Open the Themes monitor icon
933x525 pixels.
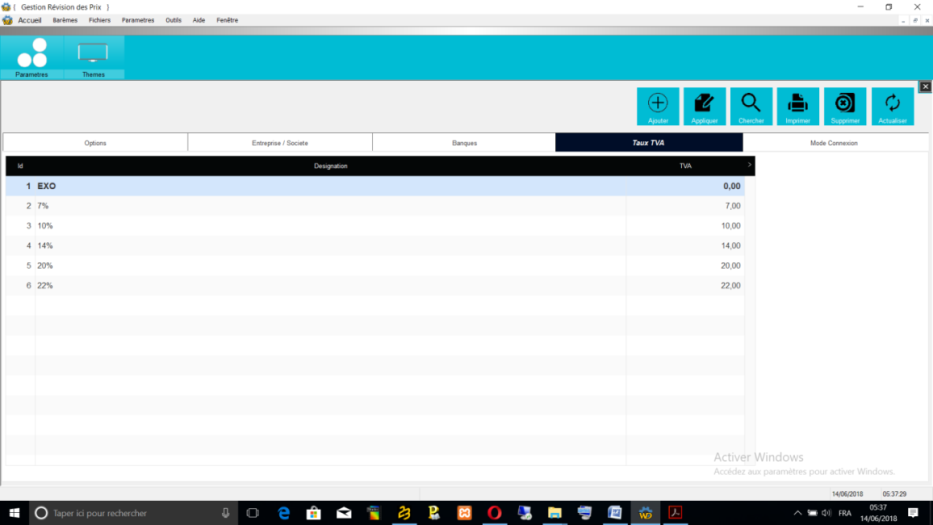click(x=93, y=57)
